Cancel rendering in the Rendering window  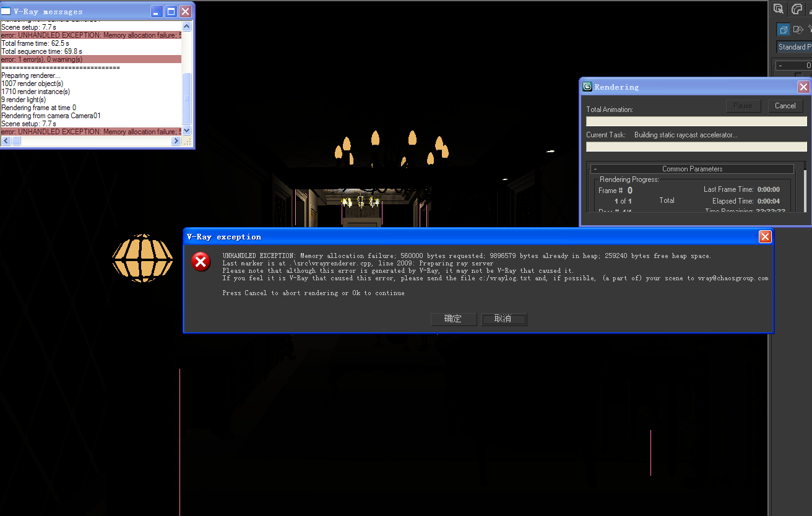785,106
